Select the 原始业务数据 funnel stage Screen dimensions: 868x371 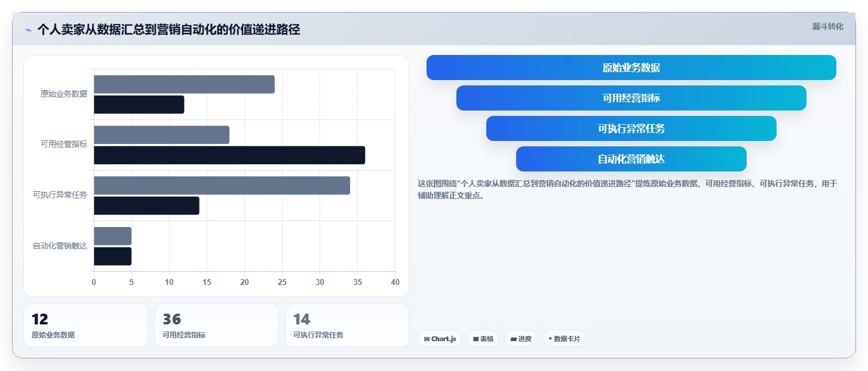(x=631, y=68)
